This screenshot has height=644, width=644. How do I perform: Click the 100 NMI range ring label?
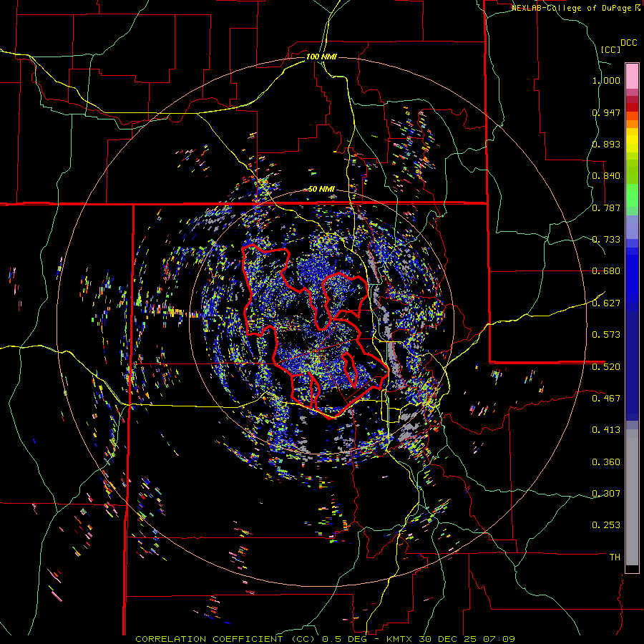pyautogui.click(x=321, y=57)
